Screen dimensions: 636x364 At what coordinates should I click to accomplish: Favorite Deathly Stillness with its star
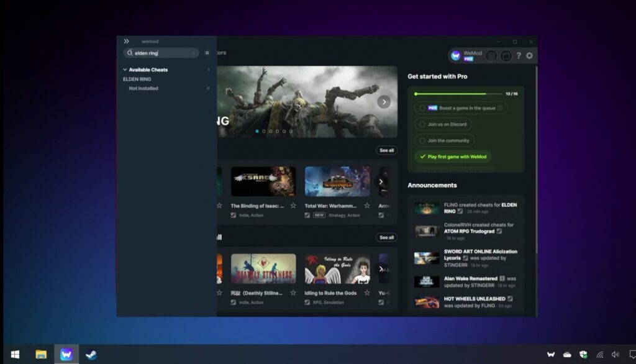(x=293, y=293)
